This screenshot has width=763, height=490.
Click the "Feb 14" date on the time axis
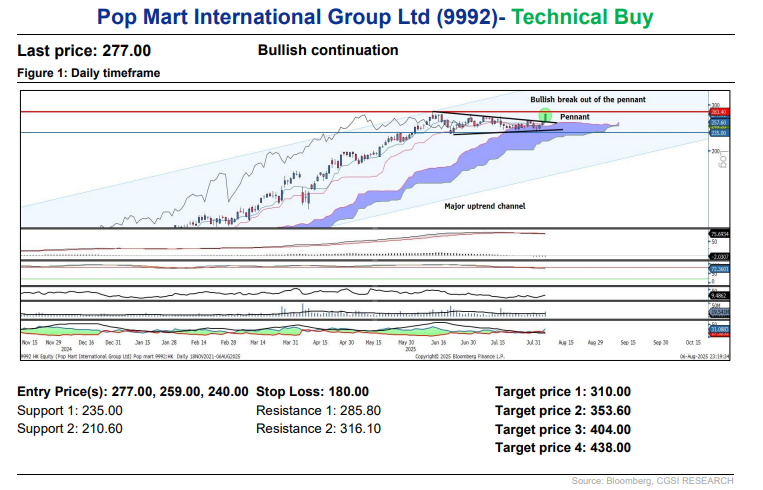(199, 343)
